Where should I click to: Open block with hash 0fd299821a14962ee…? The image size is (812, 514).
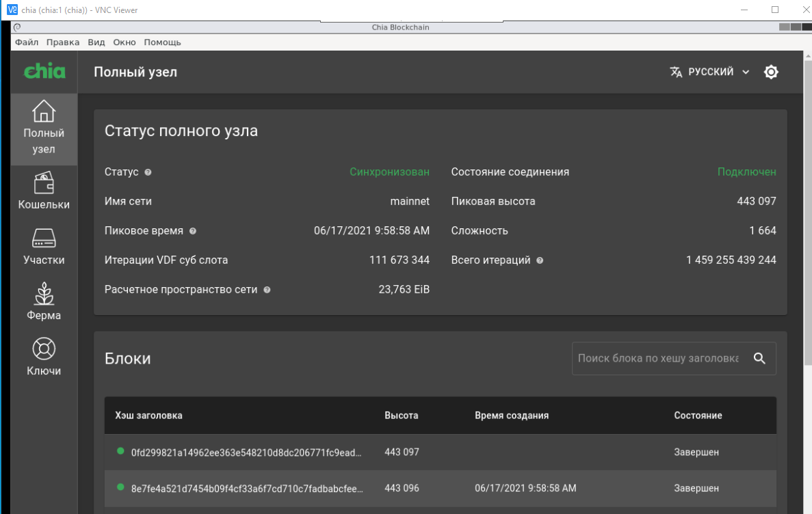click(x=246, y=452)
